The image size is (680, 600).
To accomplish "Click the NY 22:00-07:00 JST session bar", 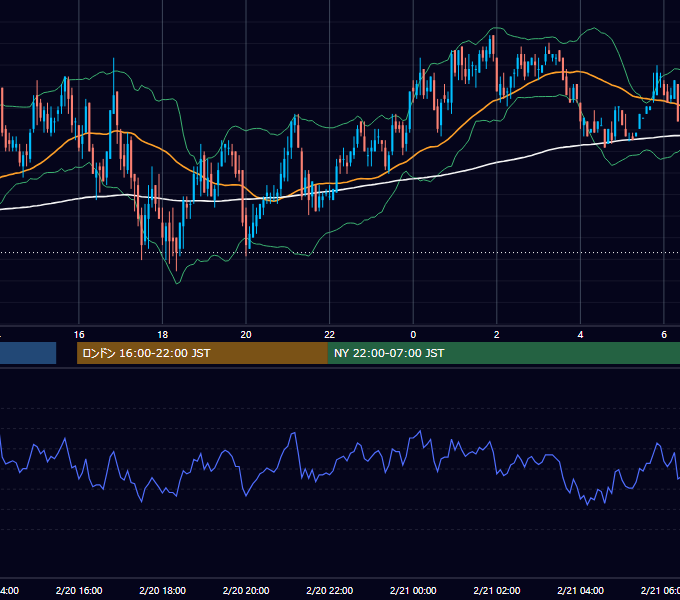I will tap(503, 353).
